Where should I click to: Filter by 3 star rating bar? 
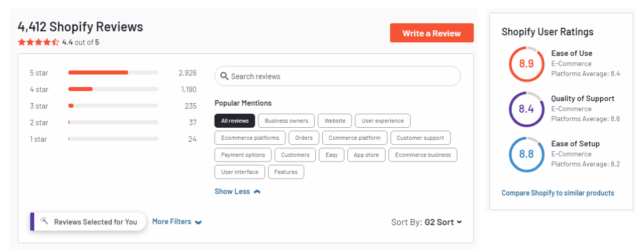[113, 106]
